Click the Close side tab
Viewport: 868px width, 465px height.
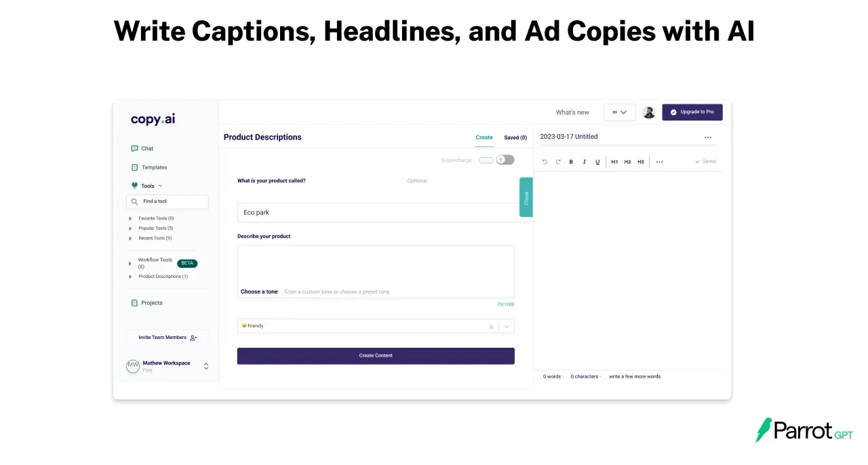pyautogui.click(x=526, y=197)
